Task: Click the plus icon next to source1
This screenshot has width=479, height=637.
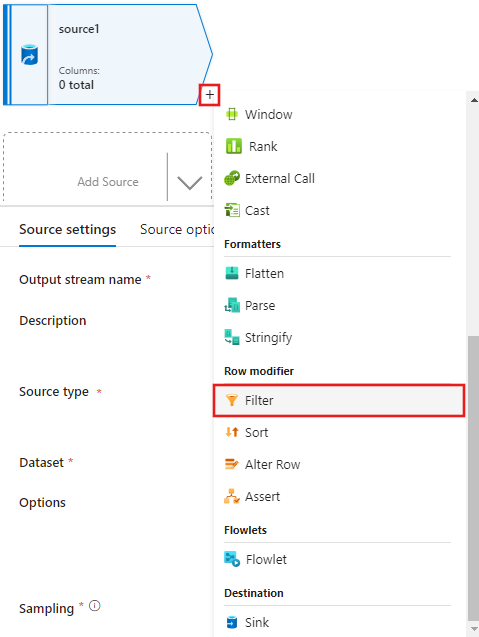Action: coord(209,95)
